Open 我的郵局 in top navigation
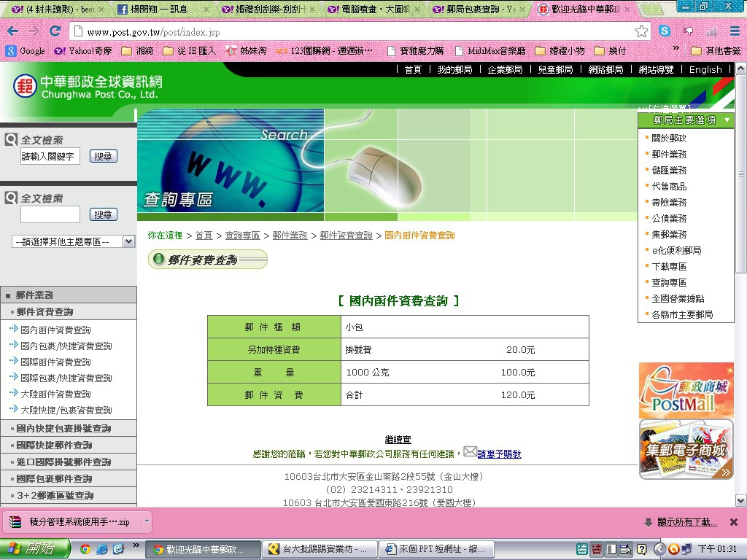Viewport: 747px width, 560px height. click(x=454, y=69)
